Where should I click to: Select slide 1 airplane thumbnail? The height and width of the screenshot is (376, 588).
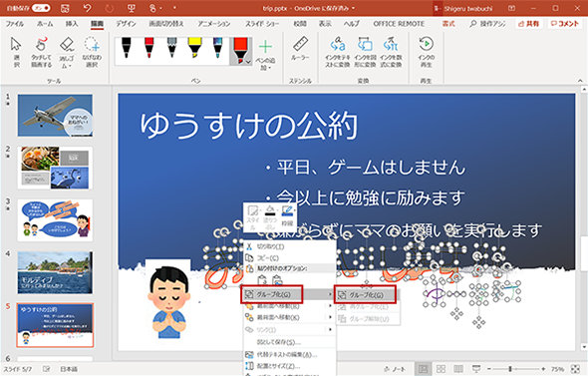tap(55, 116)
